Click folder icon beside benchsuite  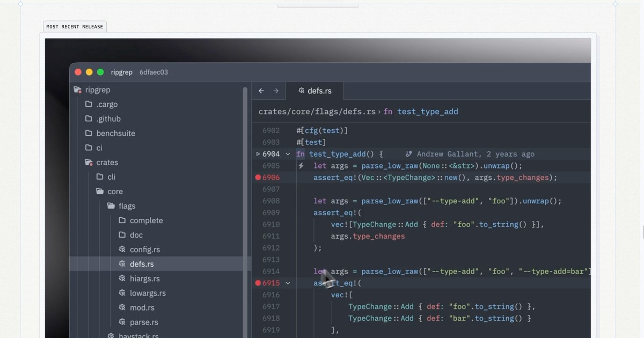coord(89,133)
